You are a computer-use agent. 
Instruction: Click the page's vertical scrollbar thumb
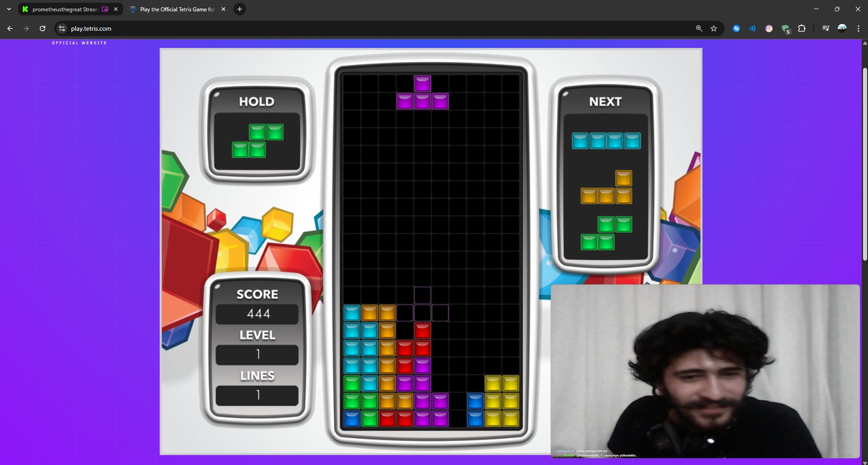pyautogui.click(x=865, y=164)
